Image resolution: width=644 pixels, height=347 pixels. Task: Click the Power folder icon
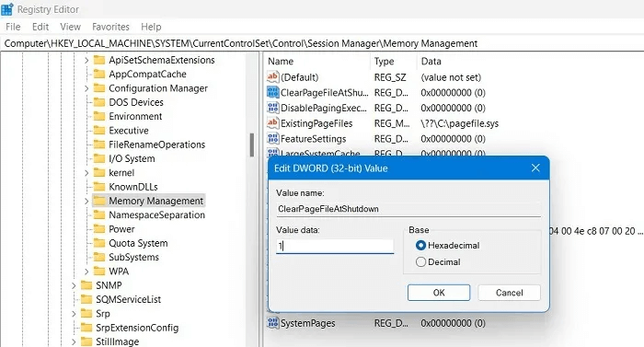pos(99,228)
